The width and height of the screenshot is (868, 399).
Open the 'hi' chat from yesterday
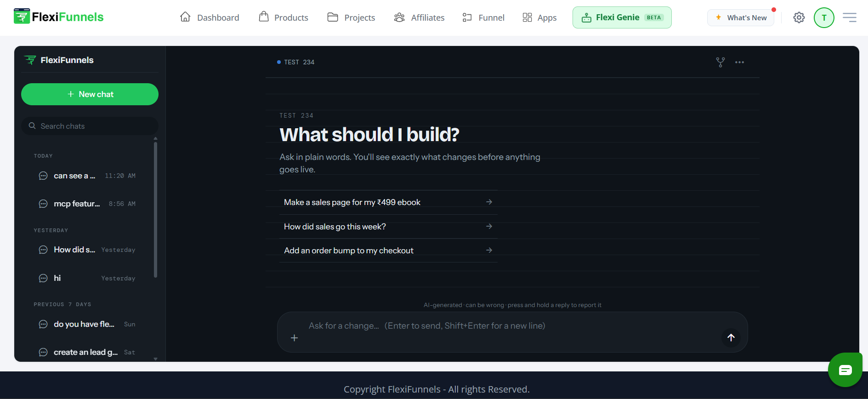tap(87, 278)
